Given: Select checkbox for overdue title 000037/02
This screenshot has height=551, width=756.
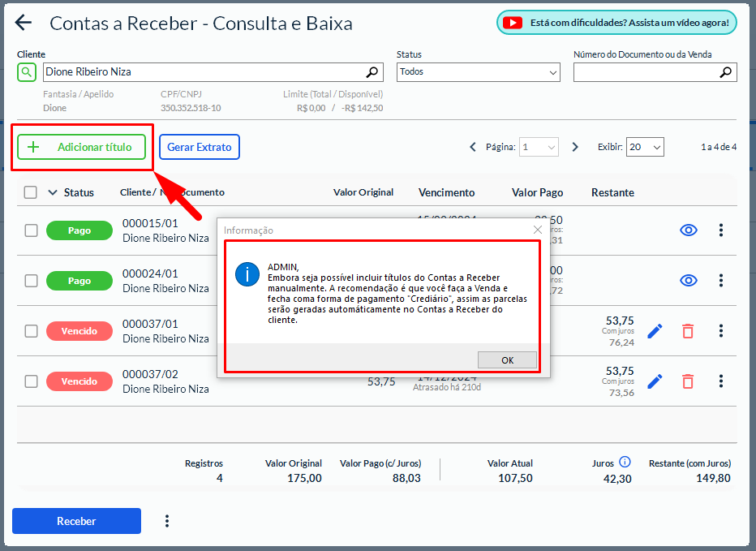Looking at the screenshot, I should [x=31, y=381].
